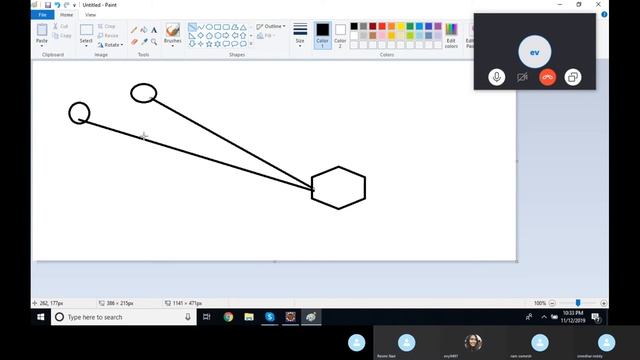Click the Redo arrow in title bar
This screenshot has height=360, width=640.
[66, 5]
